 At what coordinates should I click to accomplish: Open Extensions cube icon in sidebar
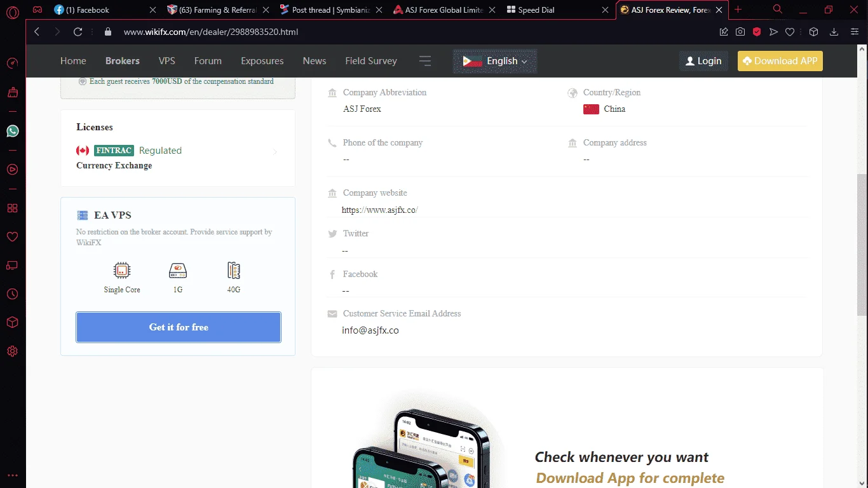tap(12, 323)
